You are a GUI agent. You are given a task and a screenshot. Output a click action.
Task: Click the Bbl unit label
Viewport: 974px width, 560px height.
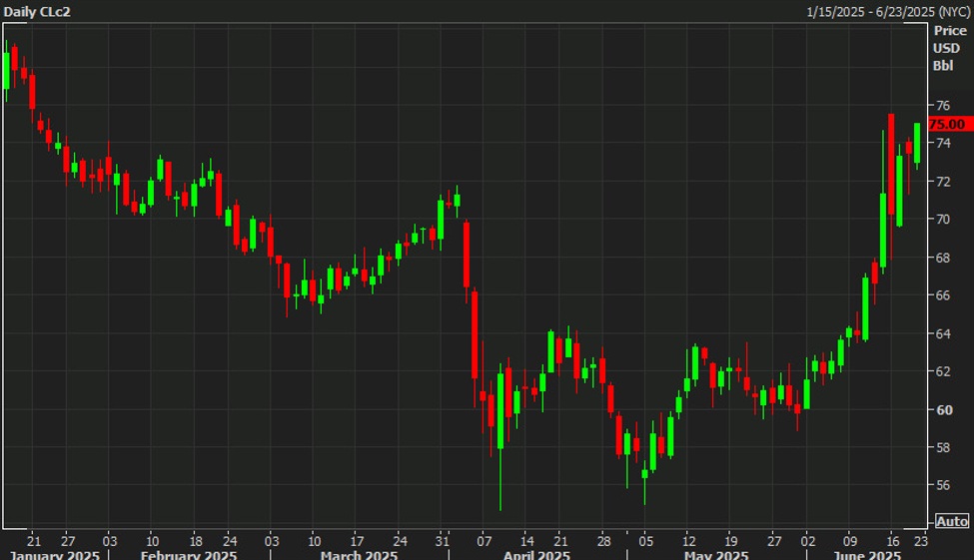(x=943, y=66)
